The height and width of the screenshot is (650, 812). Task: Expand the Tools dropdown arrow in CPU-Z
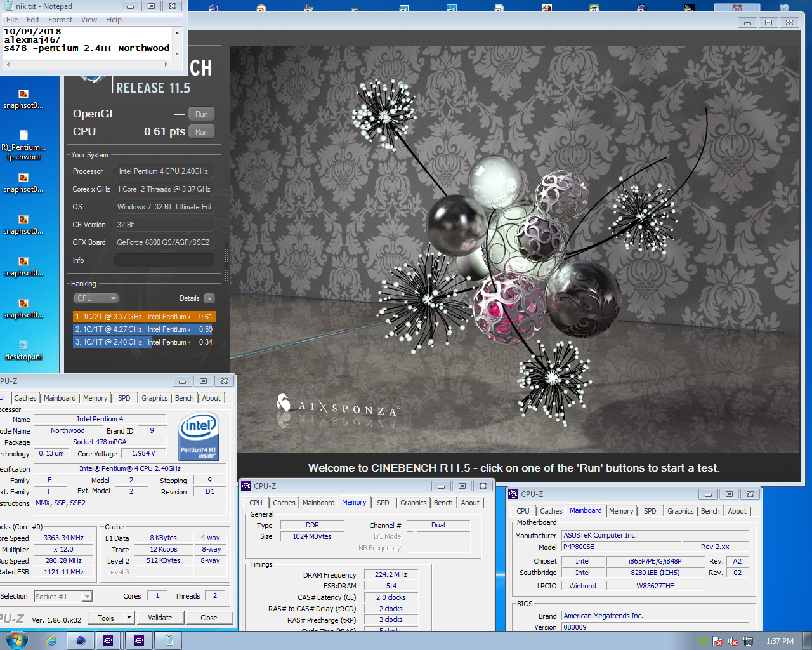129,618
